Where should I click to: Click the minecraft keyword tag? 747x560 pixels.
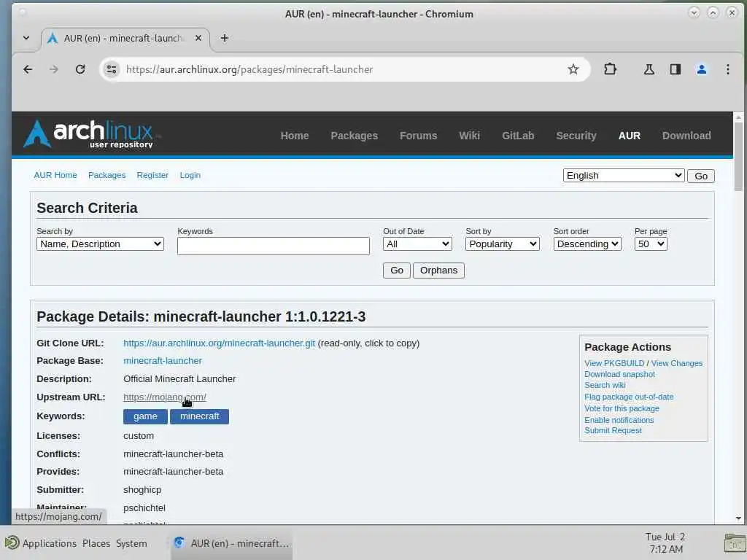point(200,416)
